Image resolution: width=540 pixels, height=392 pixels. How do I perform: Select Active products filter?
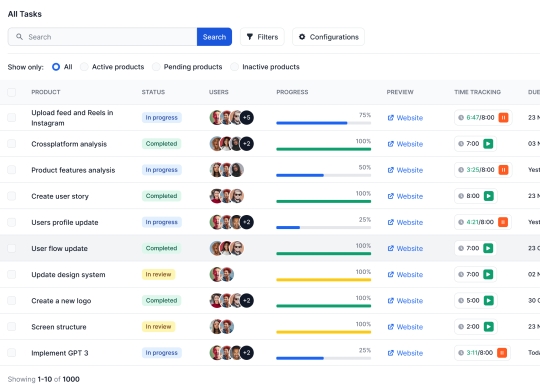point(84,67)
